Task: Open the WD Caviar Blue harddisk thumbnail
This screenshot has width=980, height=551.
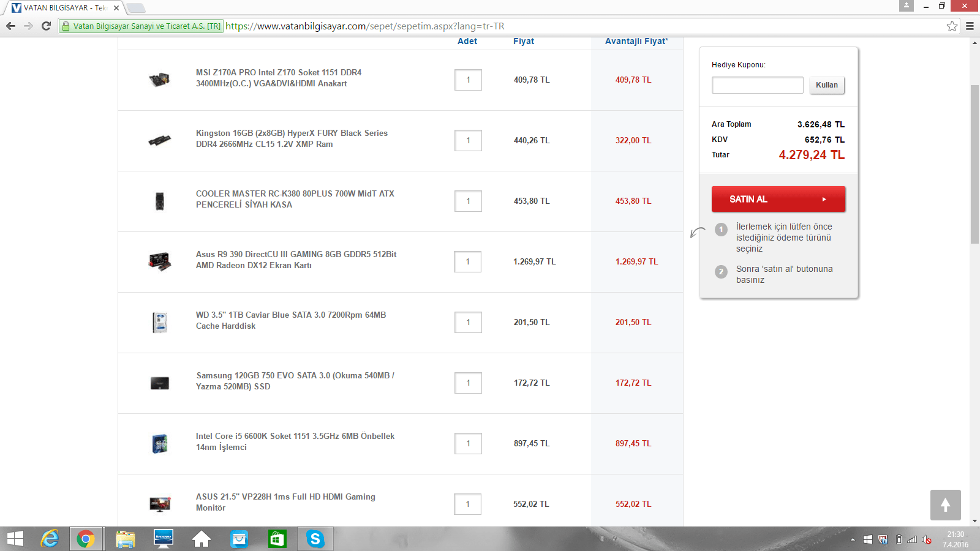Action: tap(159, 322)
